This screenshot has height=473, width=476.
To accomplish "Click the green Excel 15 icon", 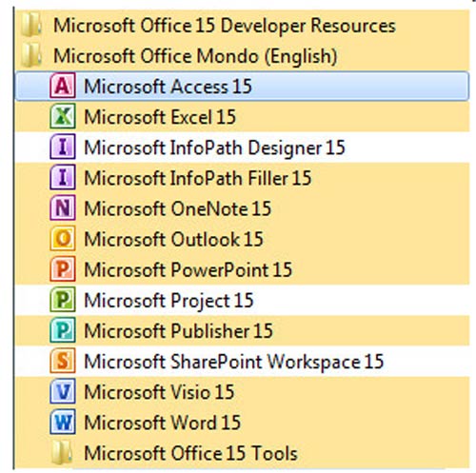I will coord(63,116).
